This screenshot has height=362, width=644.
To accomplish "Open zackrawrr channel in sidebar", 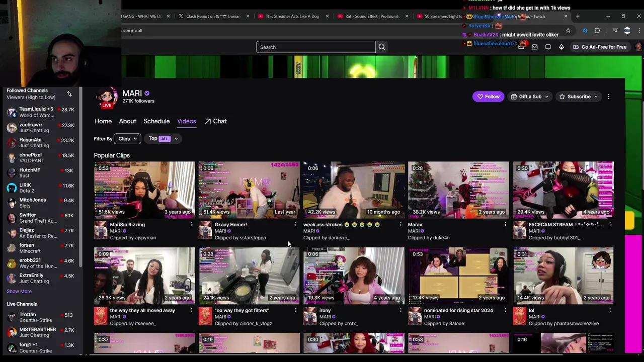I will pyautogui.click(x=40, y=128).
